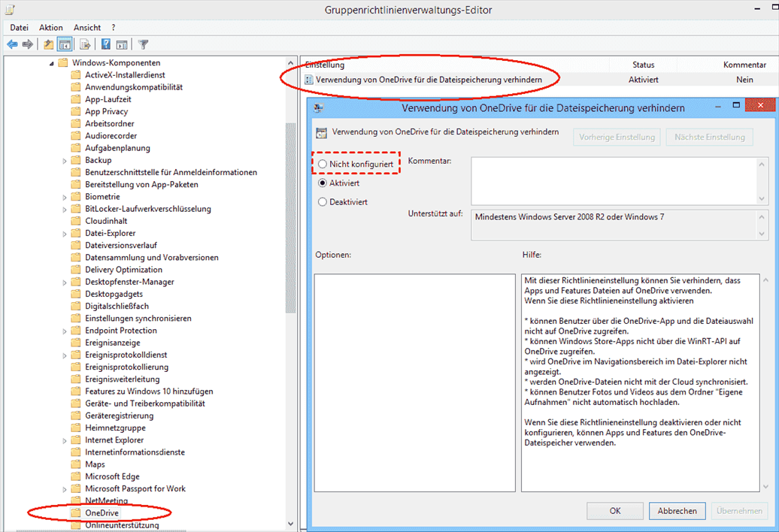779x532 pixels.
Task: Click the OK button
Action: [614, 511]
